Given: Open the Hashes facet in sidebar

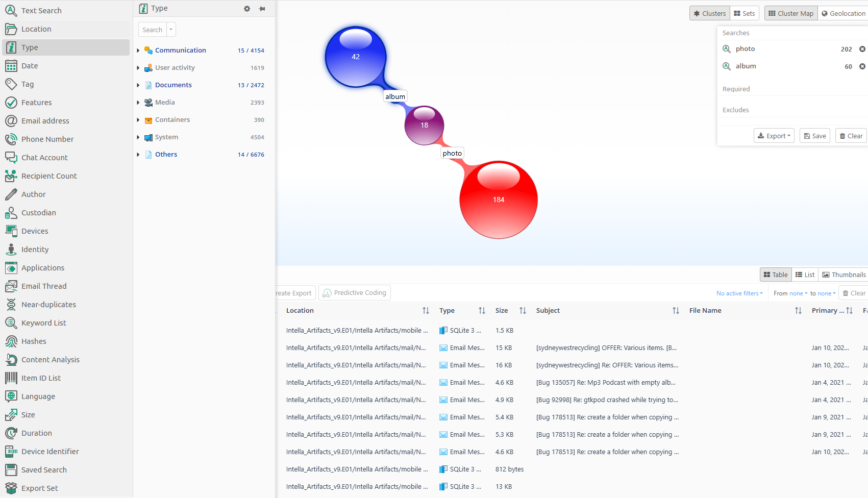Looking at the screenshot, I should [34, 341].
